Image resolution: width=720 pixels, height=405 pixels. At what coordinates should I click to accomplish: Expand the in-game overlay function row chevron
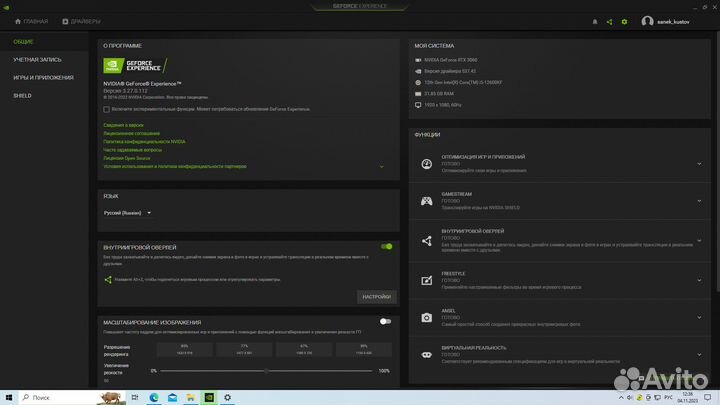pos(699,241)
